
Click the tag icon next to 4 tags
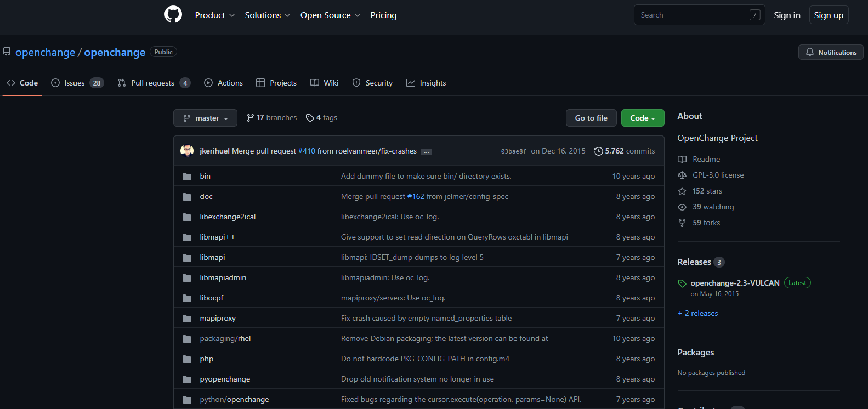[x=310, y=118]
